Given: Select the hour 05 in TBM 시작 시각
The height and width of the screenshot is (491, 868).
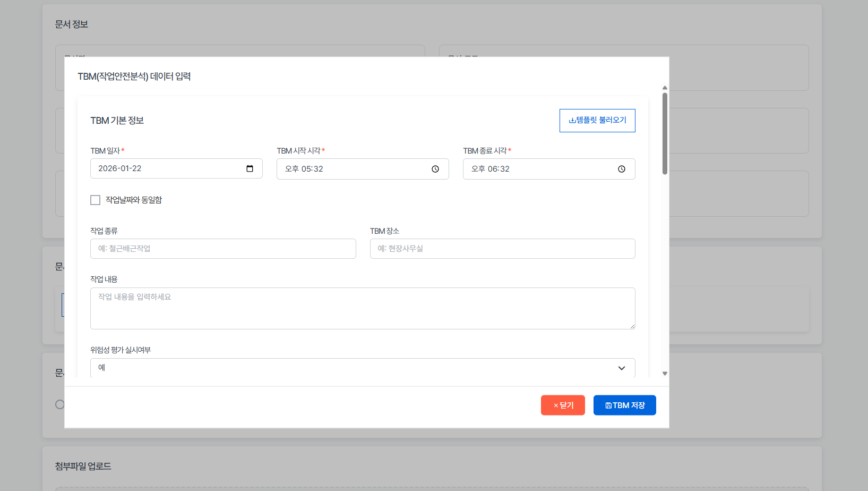Looking at the screenshot, I should [306, 169].
